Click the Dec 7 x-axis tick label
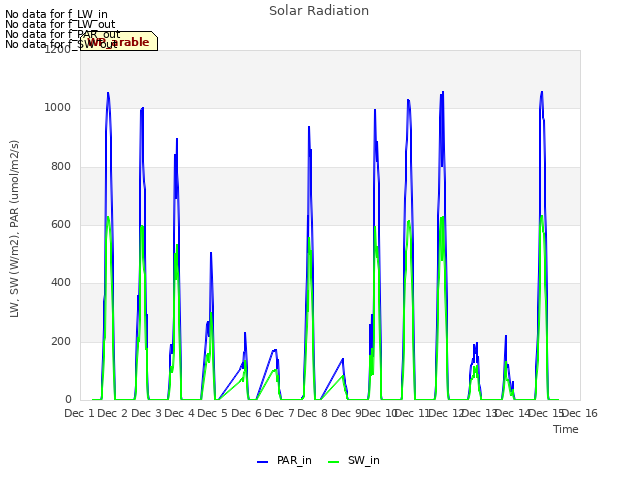The height and width of the screenshot is (480, 640). [x=279, y=413]
